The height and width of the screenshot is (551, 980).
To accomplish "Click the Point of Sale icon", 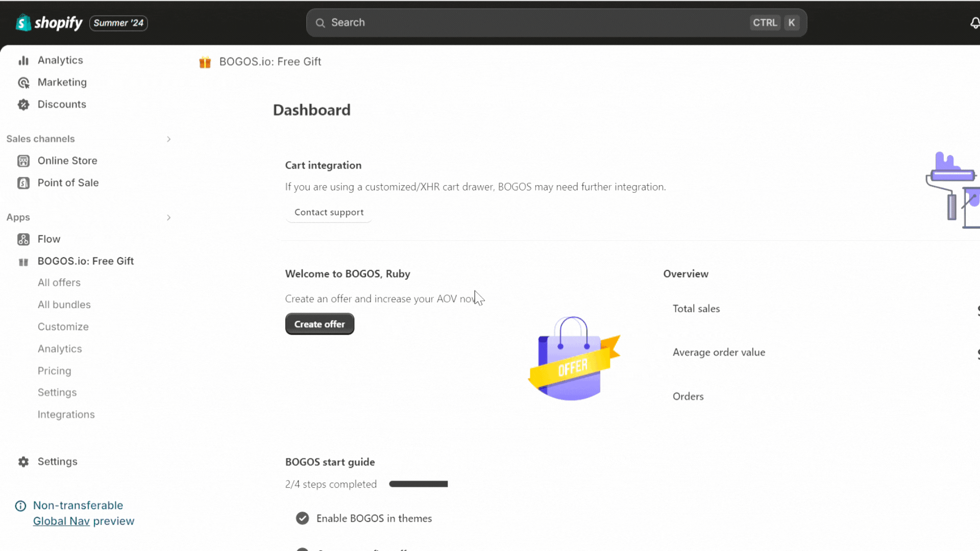I will pyautogui.click(x=23, y=183).
